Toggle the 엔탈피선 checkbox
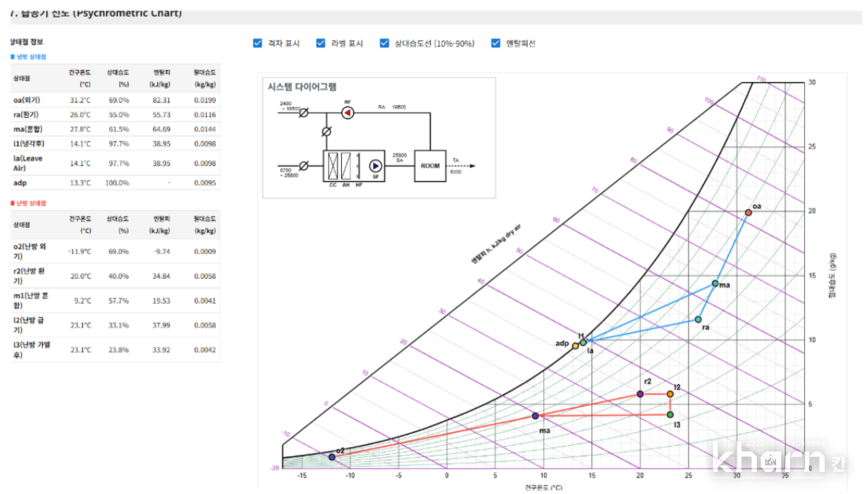This screenshot has height=494, width=865. tap(496, 43)
